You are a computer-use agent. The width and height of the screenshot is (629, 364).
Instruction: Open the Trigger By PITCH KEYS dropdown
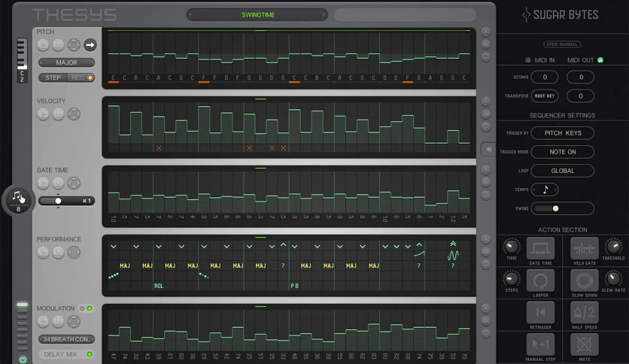pos(562,133)
